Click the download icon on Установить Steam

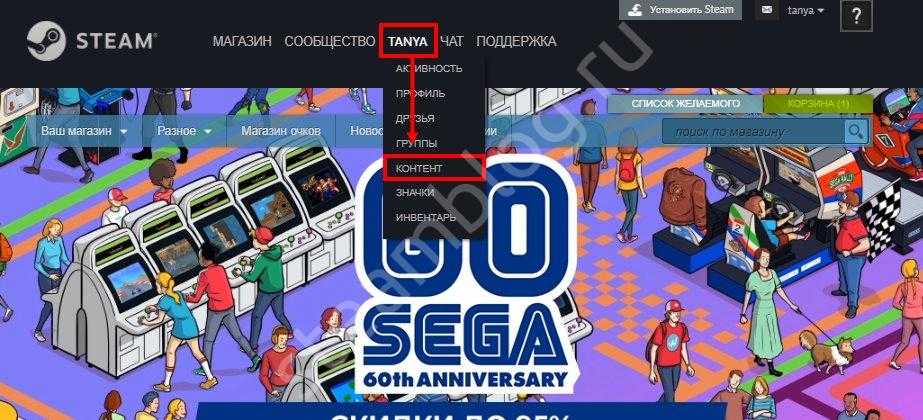point(635,10)
